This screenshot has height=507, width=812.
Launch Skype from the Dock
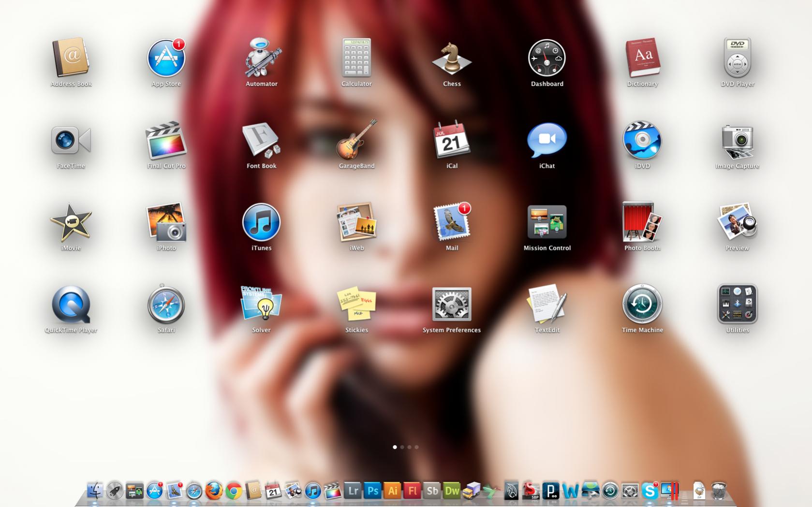pos(650,491)
